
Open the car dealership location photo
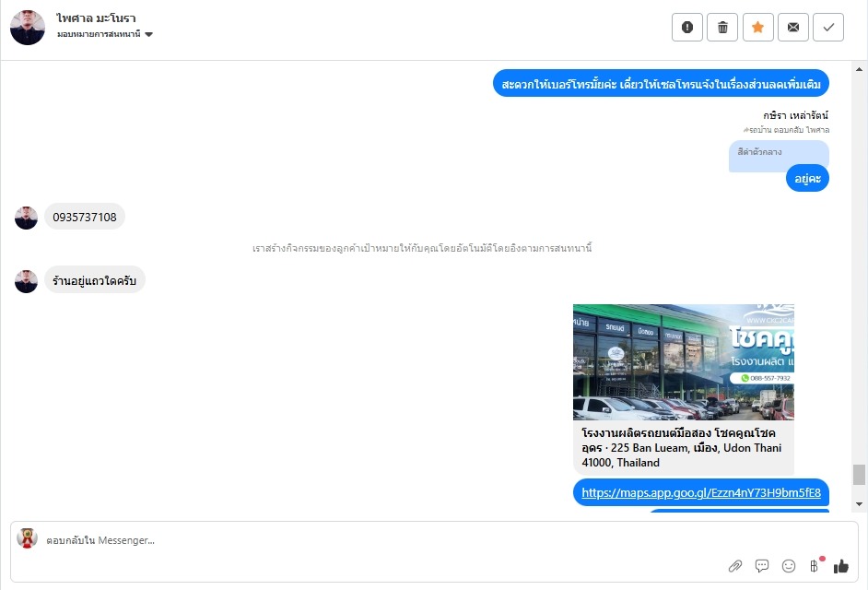(683, 361)
